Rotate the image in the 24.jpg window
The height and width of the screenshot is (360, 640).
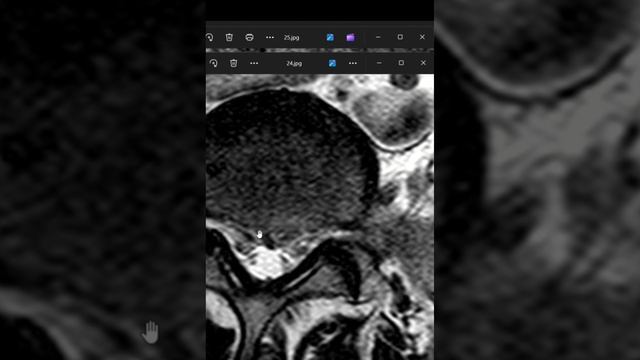click(x=213, y=63)
